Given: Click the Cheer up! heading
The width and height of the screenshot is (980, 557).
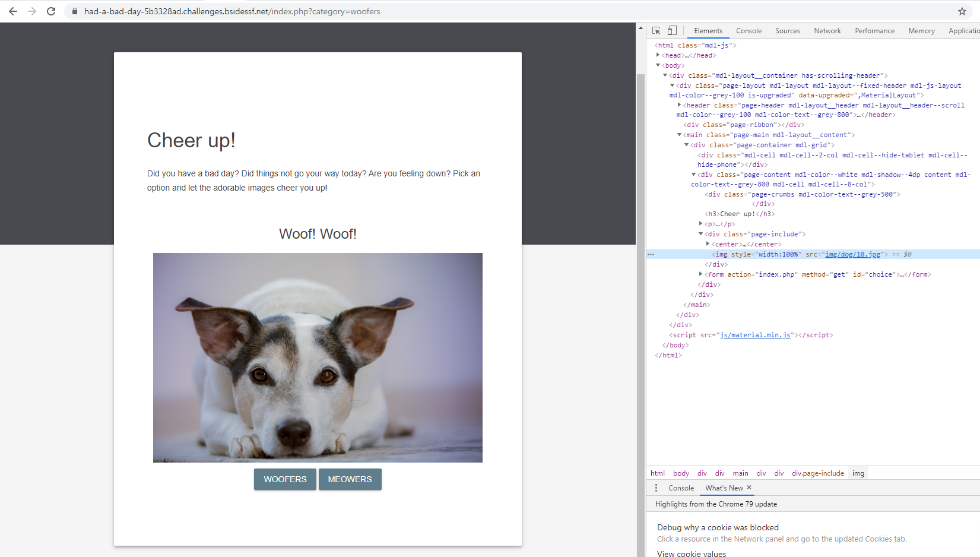Looking at the screenshot, I should pos(191,141).
